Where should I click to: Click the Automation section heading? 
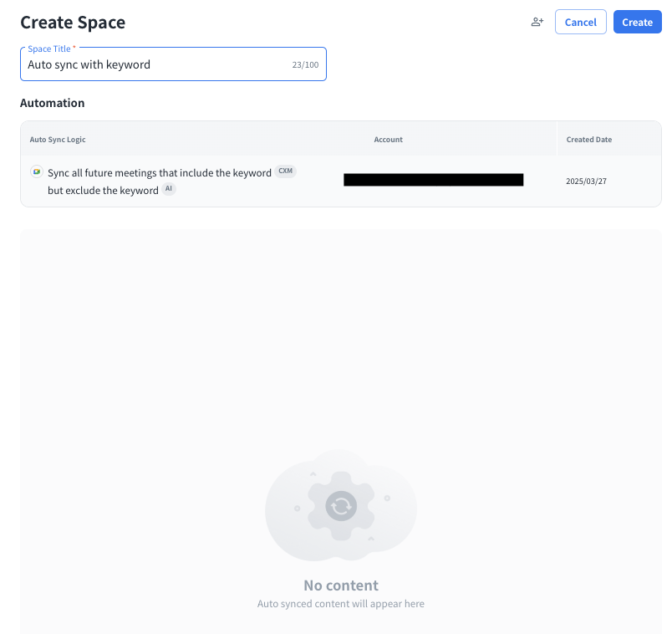[x=52, y=103]
